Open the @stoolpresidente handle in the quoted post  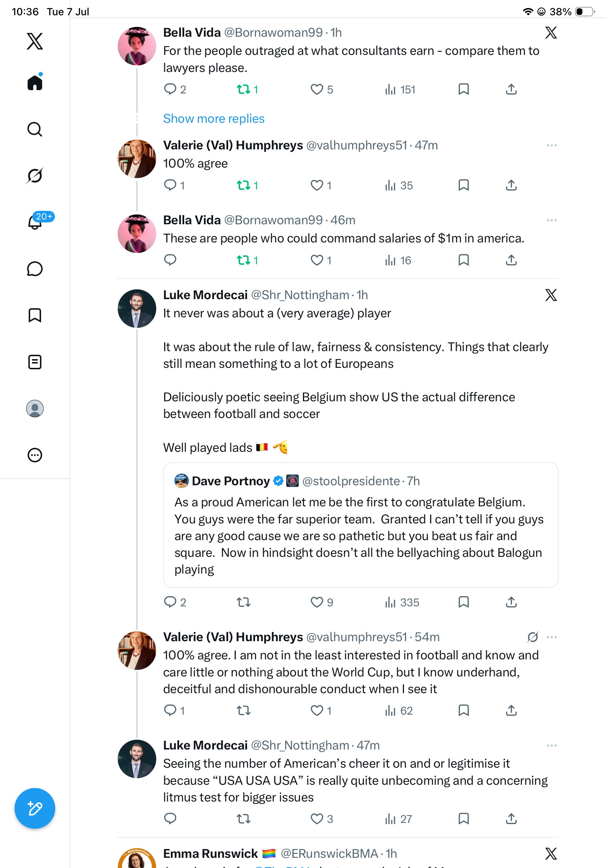click(351, 481)
